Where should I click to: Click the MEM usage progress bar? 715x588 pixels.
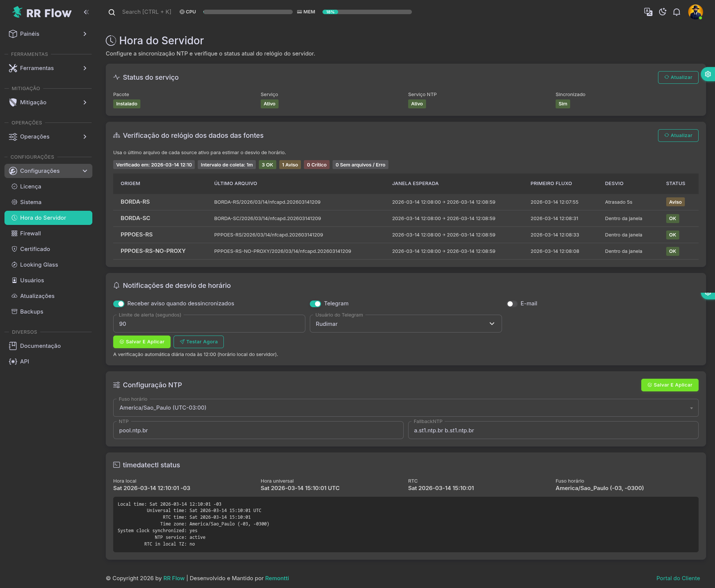pyautogui.click(x=367, y=12)
